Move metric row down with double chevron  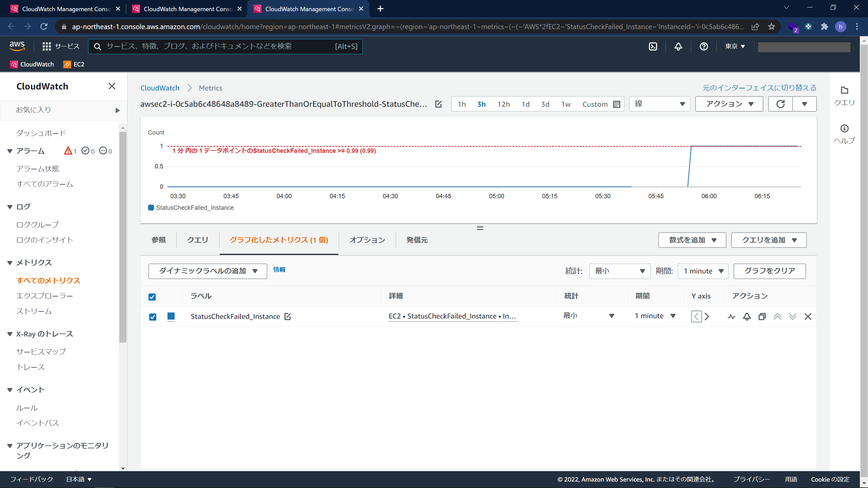point(792,317)
